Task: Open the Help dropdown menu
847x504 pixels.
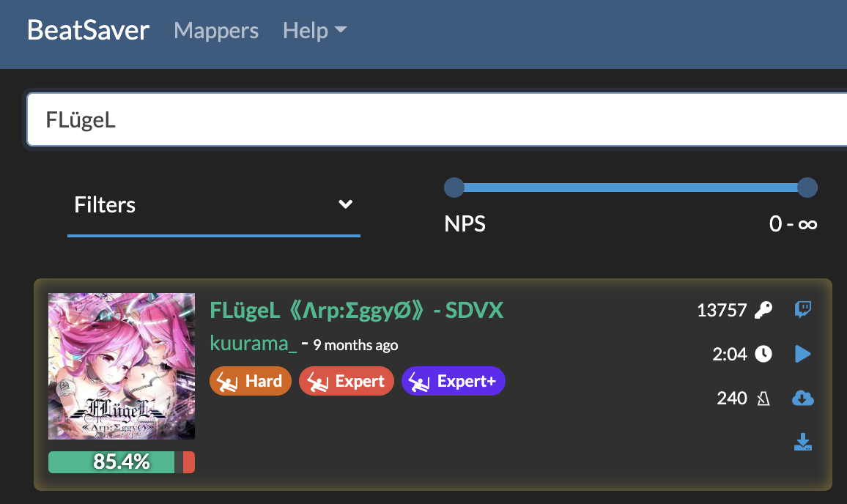Action: click(x=314, y=30)
